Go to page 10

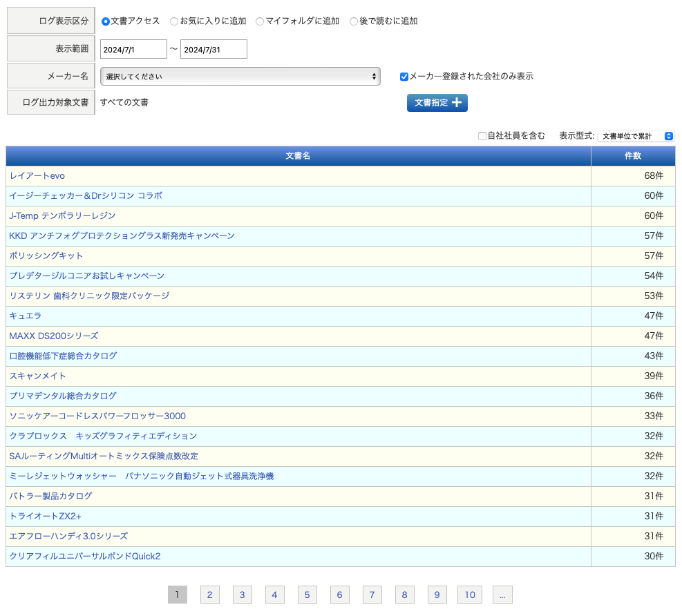tap(470, 595)
